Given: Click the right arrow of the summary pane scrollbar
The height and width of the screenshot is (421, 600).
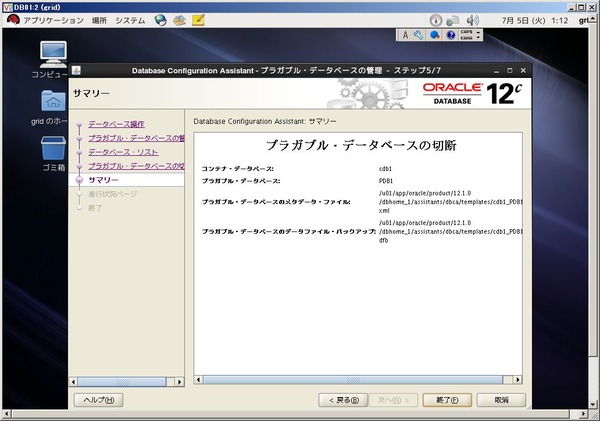Looking at the screenshot, I should [x=517, y=380].
